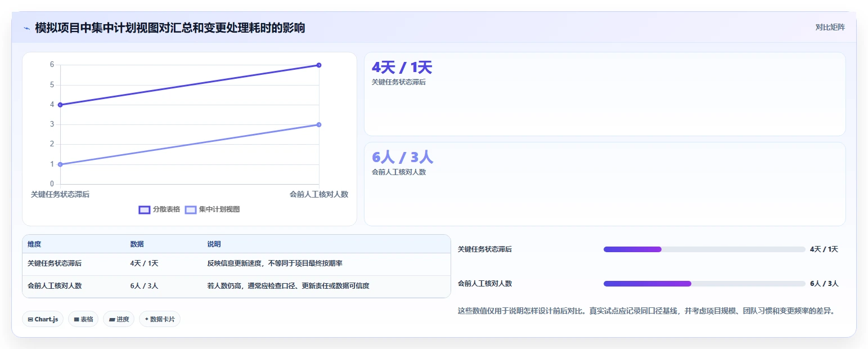Click 6人 / 3人 value after progress bar

(x=824, y=284)
